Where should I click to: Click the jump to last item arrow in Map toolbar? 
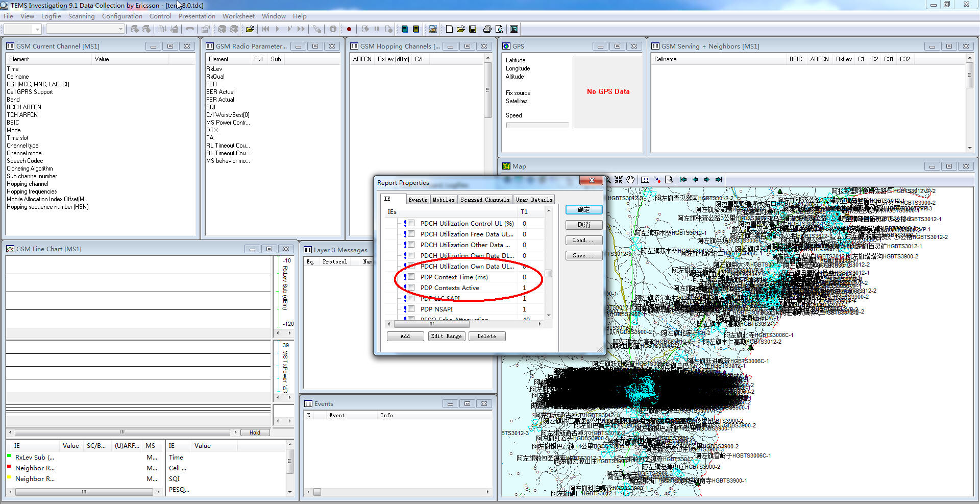point(719,180)
